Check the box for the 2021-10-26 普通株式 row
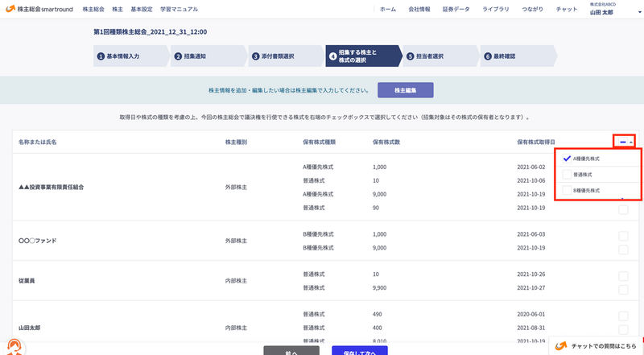The width and height of the screenshot is (644, 355). tap(623, 275)
